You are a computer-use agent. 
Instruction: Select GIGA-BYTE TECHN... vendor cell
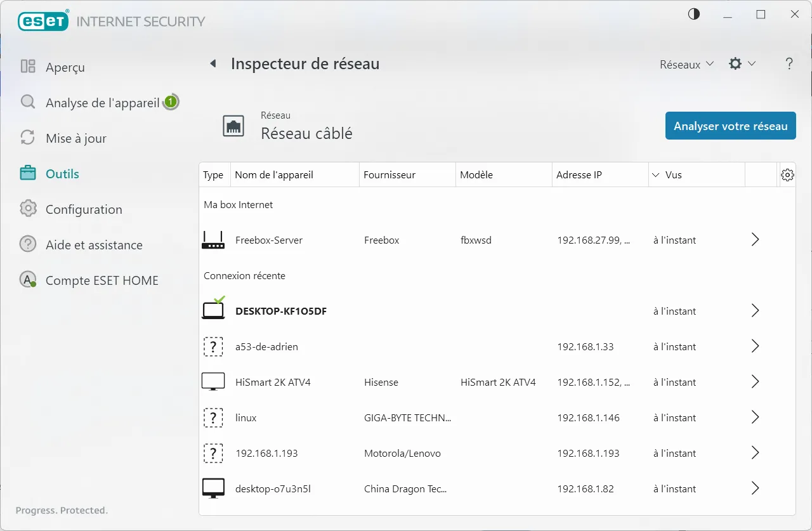click(x=408, y=417)
